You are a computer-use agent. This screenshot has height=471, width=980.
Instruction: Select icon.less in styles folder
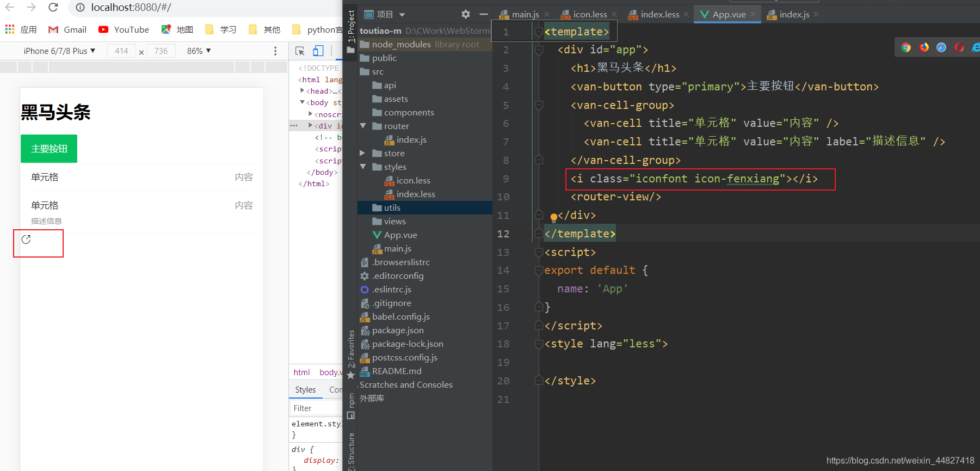[x=413, y=180]
